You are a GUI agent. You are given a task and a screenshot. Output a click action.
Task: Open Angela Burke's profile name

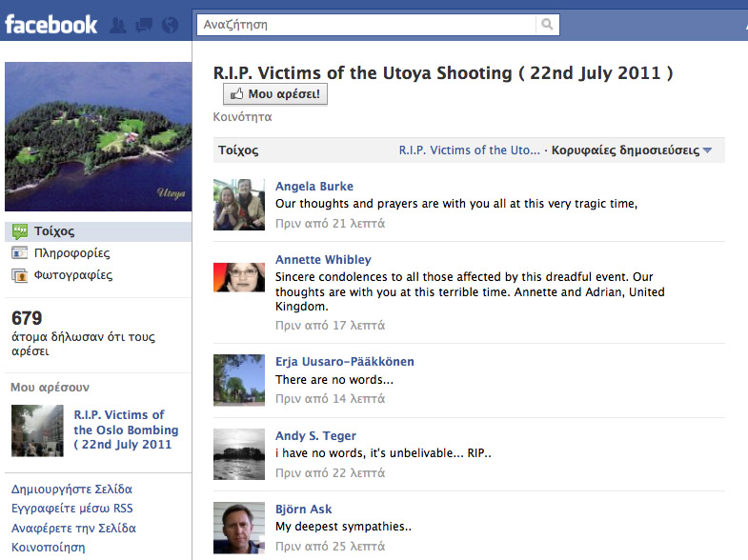tap(314, 187)
